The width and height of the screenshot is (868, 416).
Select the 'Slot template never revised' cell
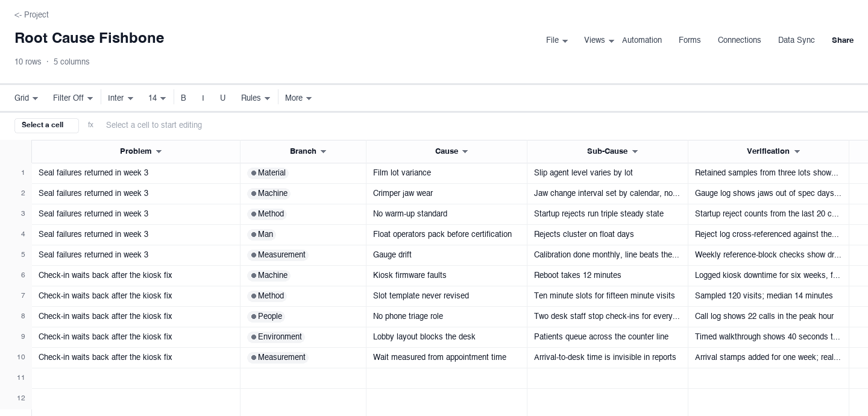(447, 296)
